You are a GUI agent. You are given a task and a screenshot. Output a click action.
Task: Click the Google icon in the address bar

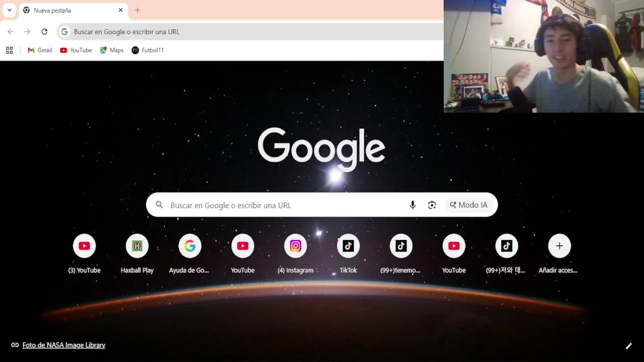pos(64,32)
